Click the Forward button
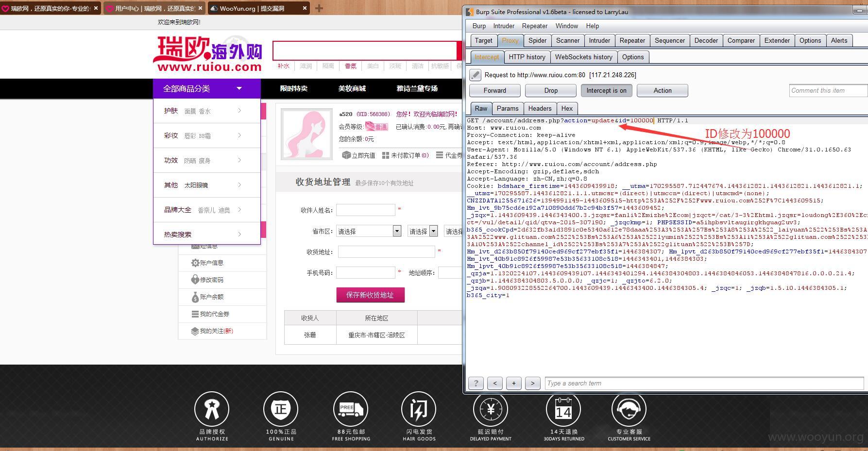This screenshot has height=451, width=868. pos(495,91)
